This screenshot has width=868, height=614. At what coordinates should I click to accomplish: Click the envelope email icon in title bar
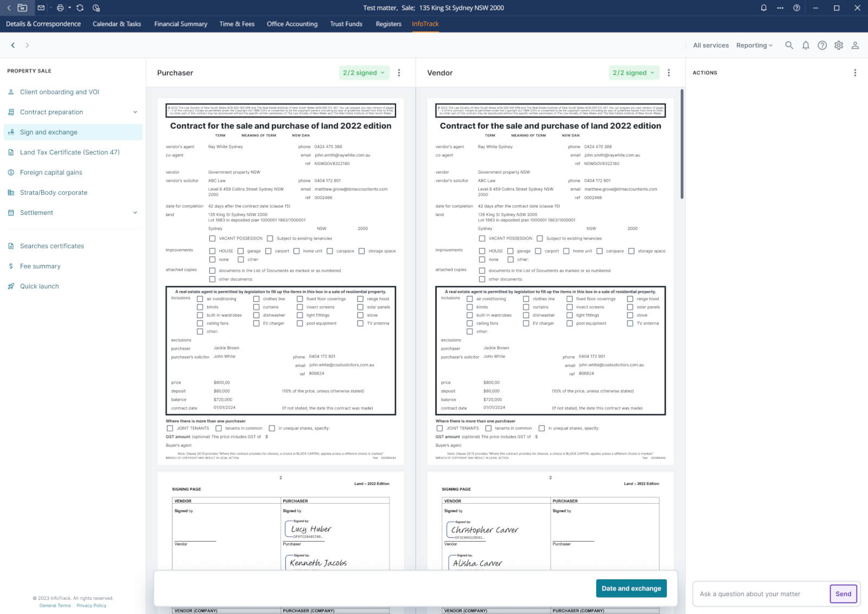[x=41, y=8]
